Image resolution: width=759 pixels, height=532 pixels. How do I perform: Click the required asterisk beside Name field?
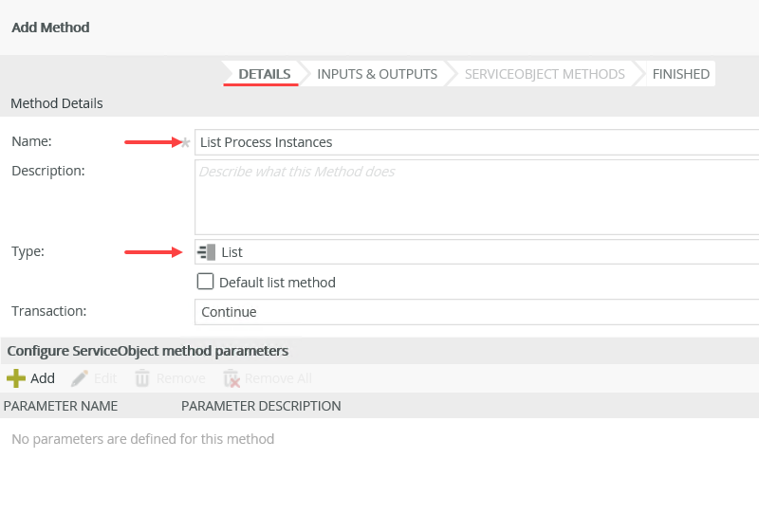pos(186,142)
